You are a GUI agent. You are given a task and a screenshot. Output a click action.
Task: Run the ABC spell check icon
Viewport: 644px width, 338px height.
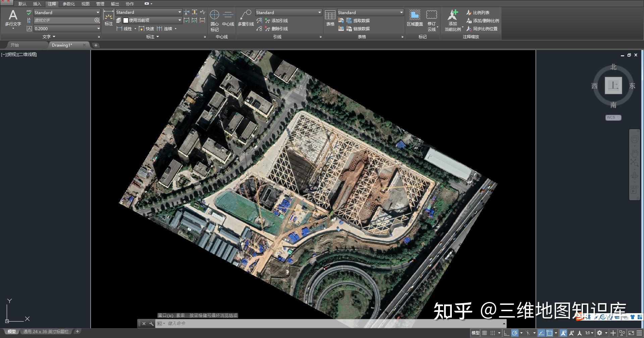[29, 12]
